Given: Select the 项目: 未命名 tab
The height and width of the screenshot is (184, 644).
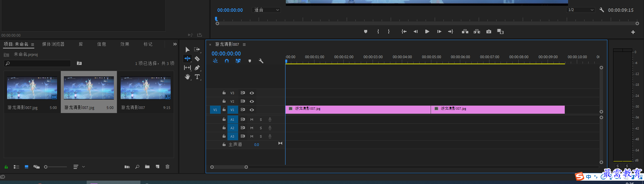Looking at the screenshot, I should coord(16,44).
